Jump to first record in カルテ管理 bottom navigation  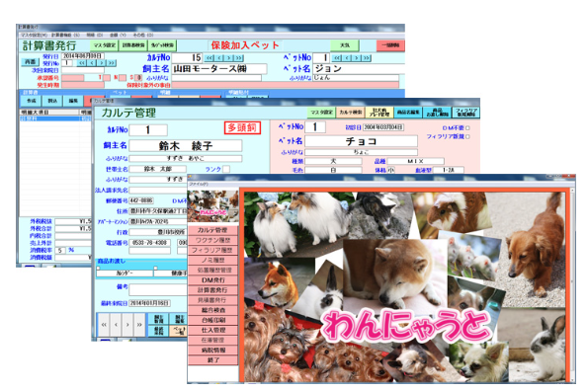(x=104, y=324)
